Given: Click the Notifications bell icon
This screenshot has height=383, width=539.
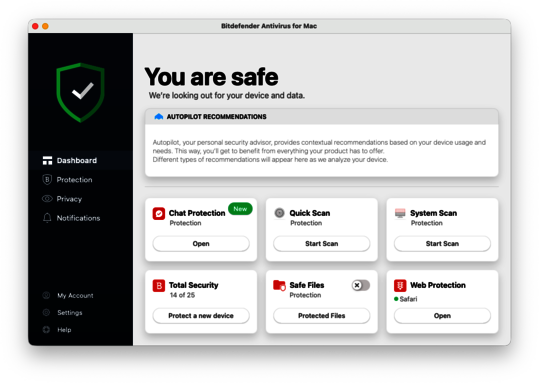Looking at the screenshot, I should coord(47,218).
